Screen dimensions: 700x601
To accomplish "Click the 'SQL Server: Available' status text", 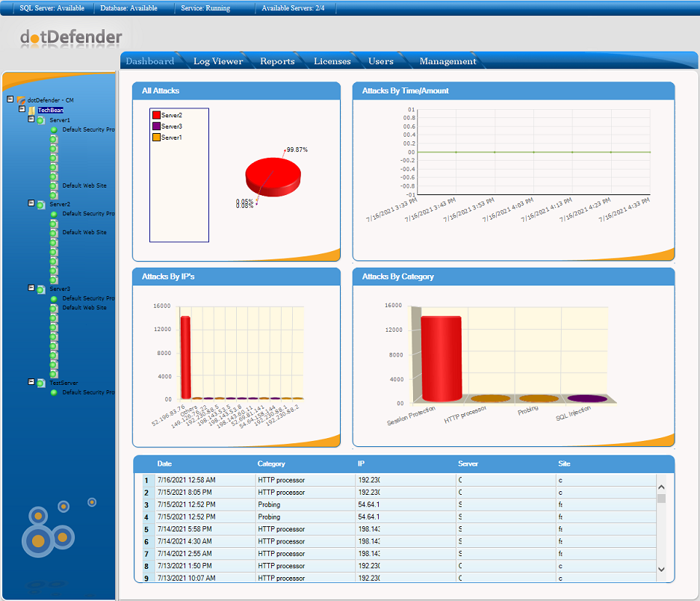I will click(x=52, y=8).
